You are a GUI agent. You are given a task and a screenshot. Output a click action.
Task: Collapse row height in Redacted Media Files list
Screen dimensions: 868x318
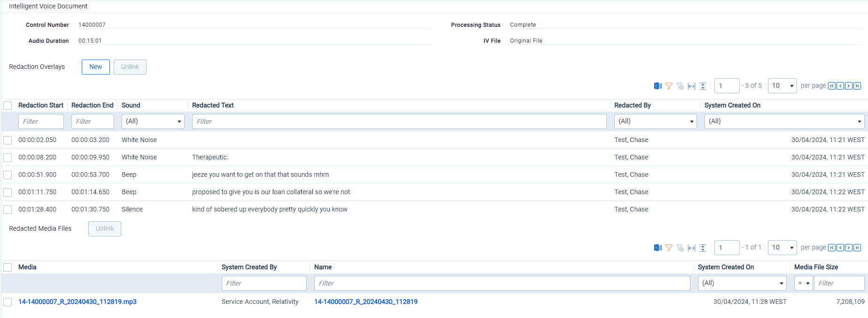[703, 248]
